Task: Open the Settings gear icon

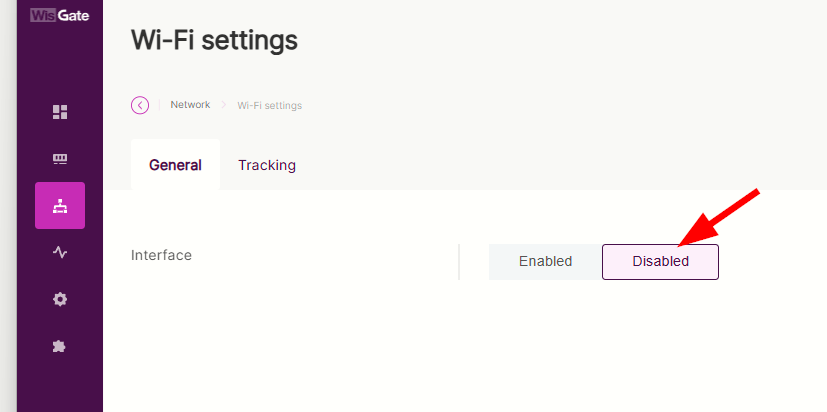Action: [60, 299]
